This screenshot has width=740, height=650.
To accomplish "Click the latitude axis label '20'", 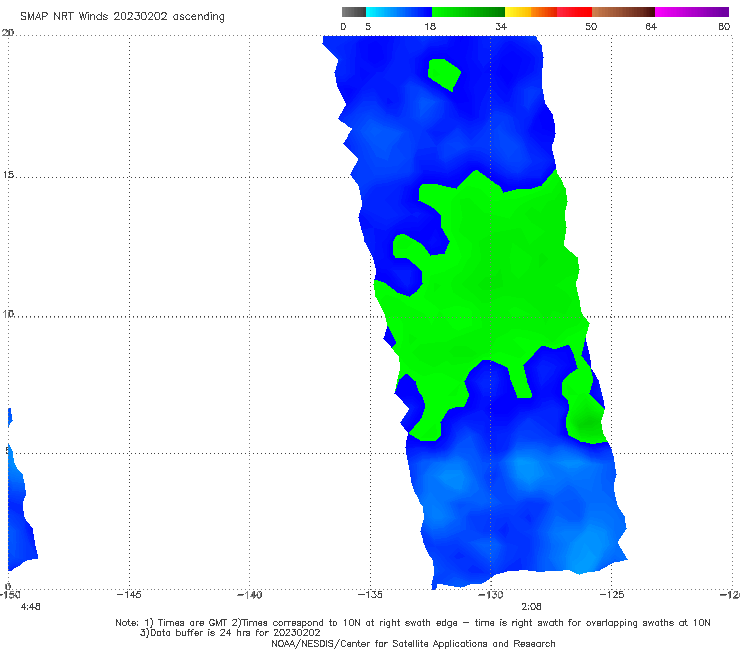I will [x=8, y=32].
